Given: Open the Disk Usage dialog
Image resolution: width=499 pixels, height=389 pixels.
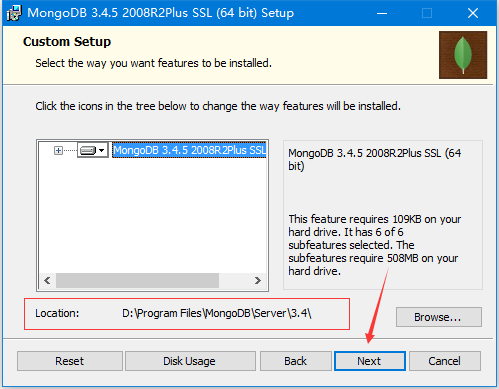Looking at the screenshot, I should coord(190,361).
